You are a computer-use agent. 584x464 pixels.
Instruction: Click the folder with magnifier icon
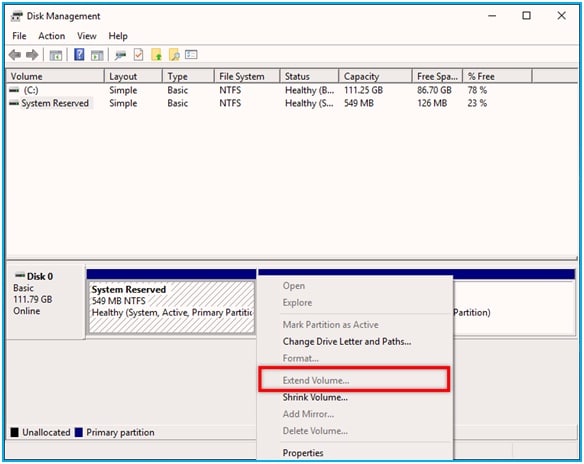(174, 55)
